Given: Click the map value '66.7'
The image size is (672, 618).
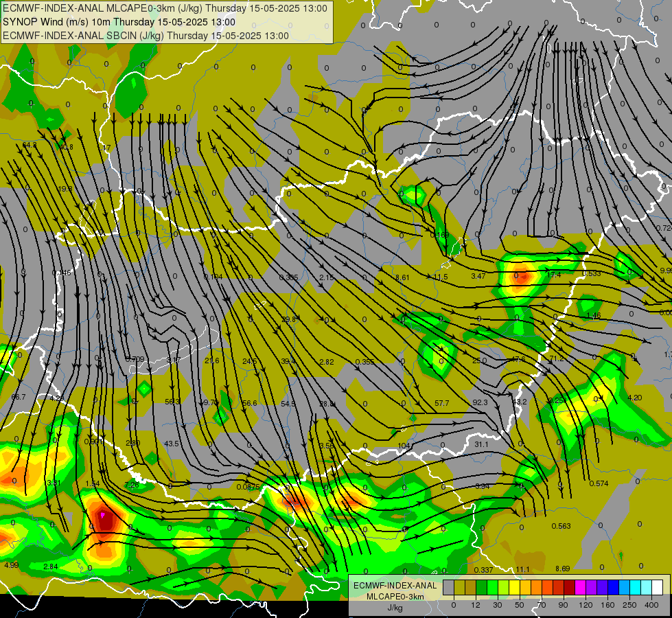Looking at the screenshot, I should click(x=19, y=397).
